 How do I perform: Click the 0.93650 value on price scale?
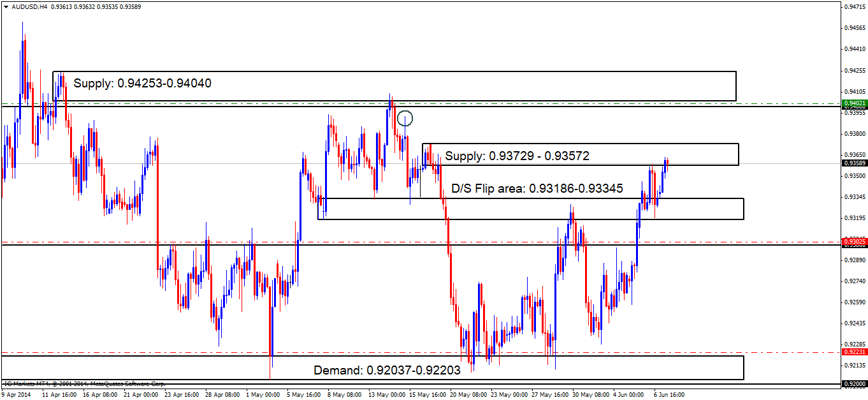pyautogui.click(x=855, y=155)
